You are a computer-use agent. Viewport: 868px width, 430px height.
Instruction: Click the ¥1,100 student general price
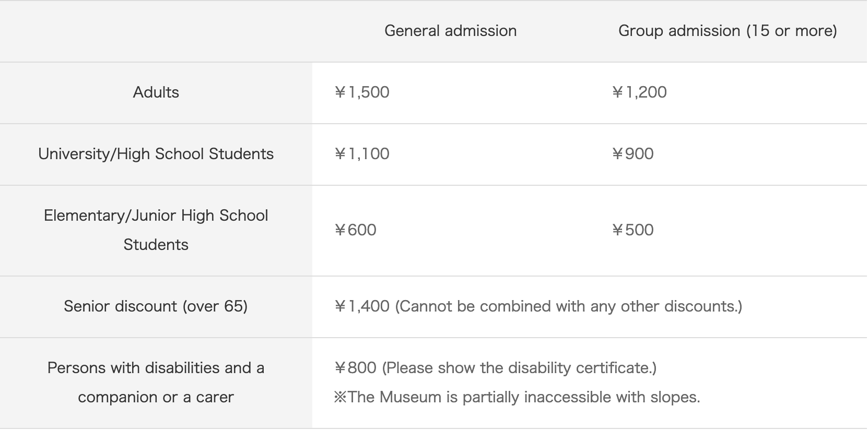point(362,154)
